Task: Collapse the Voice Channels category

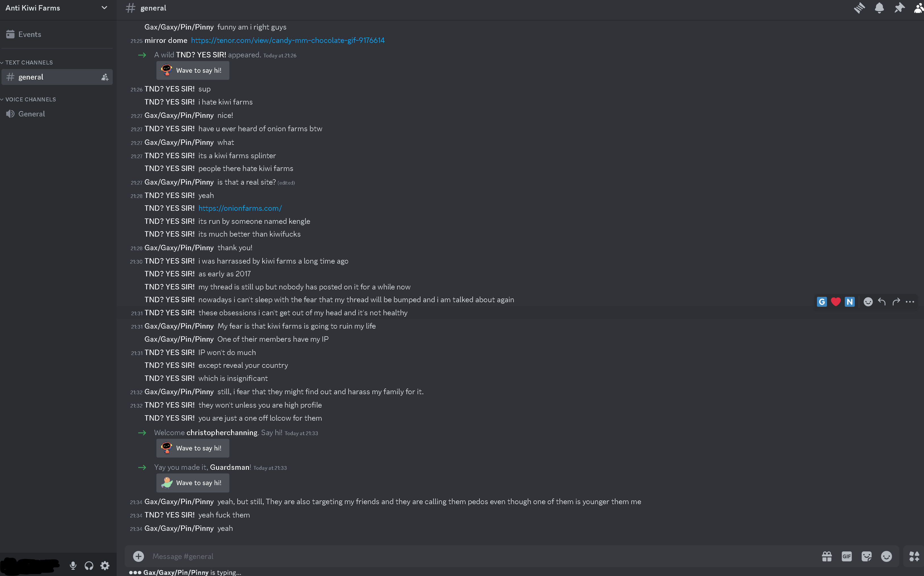Action: coord(30,99)
